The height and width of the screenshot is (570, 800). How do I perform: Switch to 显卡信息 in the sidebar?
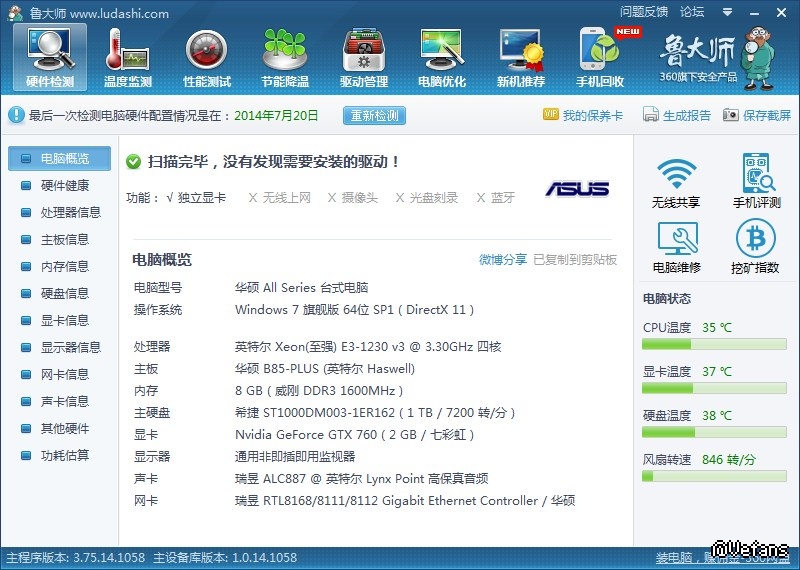point(64,320)
